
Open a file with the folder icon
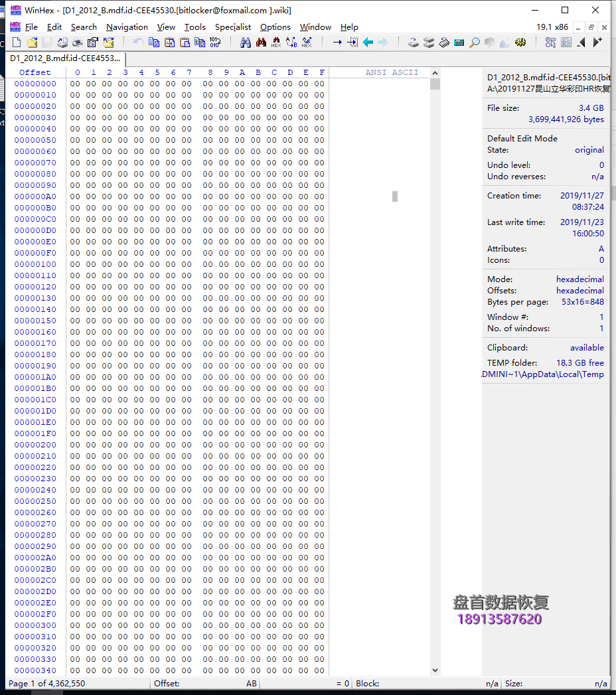click(x=32, y=42)
